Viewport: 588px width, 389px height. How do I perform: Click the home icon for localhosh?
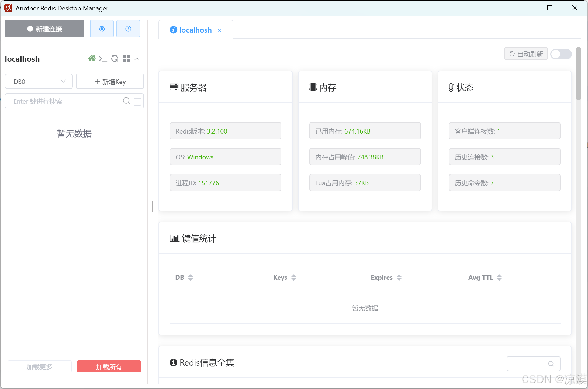(x=92, y=58)
